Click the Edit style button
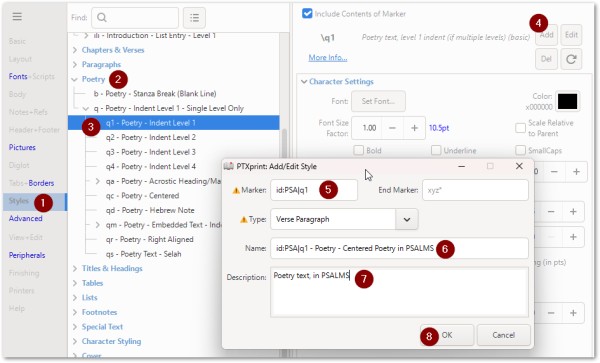Screen dimensions: 600x363 click(571, 35)
